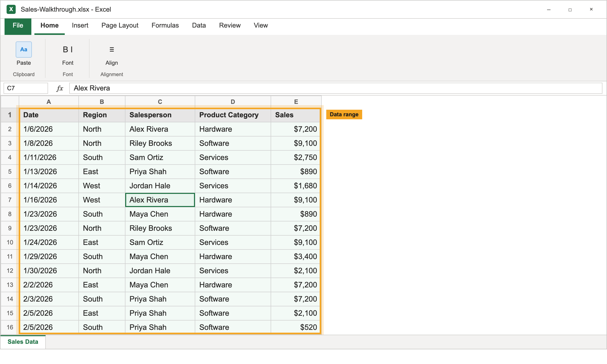The image size is (607, 364).
Task: Minimize the Excel window
Action: pos(549,10)
